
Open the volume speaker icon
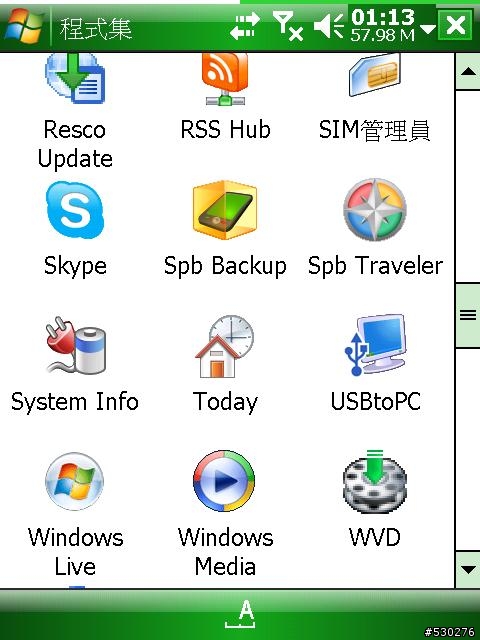329,26
